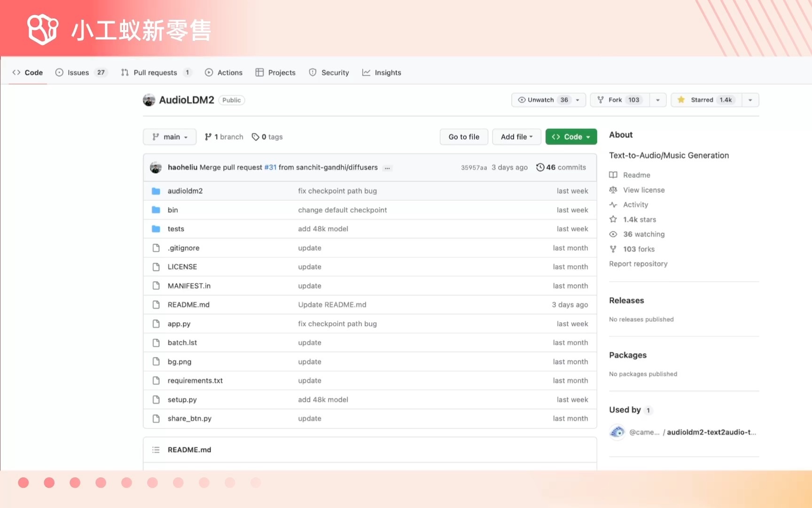The image size is (812, 508).
Task: Open the star lists dropdown arrow
Action: point(750,100)
